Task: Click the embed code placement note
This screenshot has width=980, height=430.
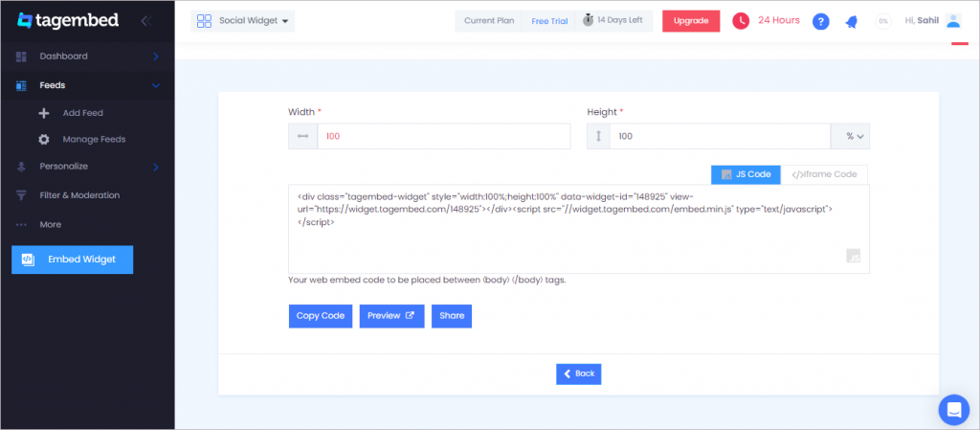Action: pos(427,280)
